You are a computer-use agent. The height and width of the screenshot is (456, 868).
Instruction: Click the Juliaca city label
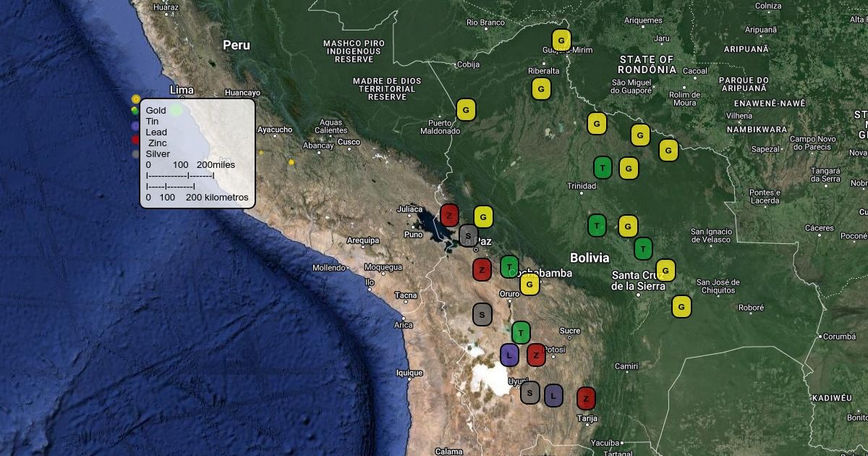pyautogui.click(x=409, y=209)
